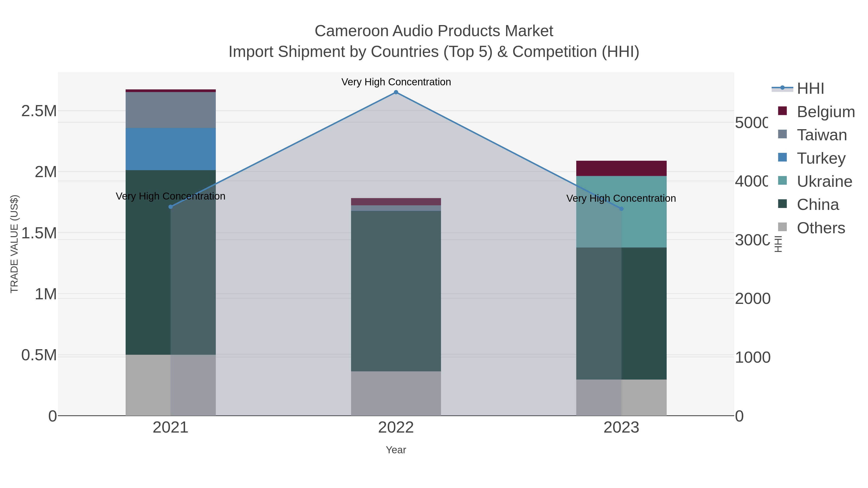Click the Others segment in 2022 bar
The width and height of the screenshot is (868, 488).
(x=396, y=393)
